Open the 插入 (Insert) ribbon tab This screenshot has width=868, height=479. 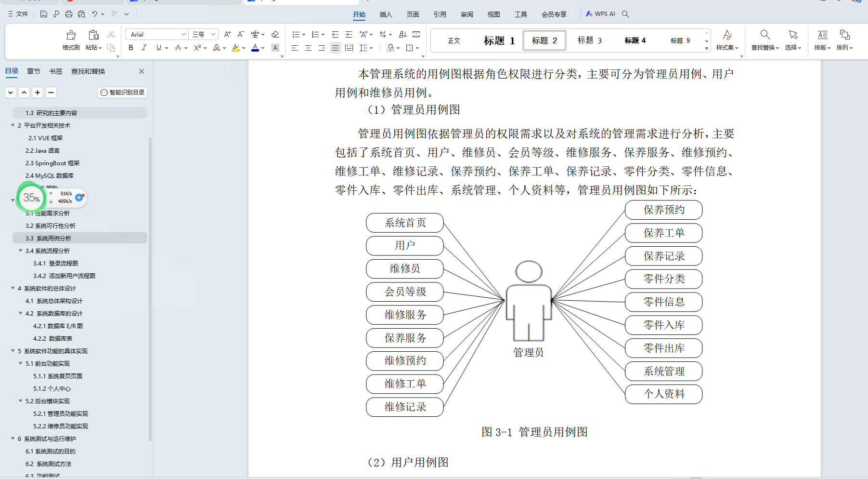386,14
